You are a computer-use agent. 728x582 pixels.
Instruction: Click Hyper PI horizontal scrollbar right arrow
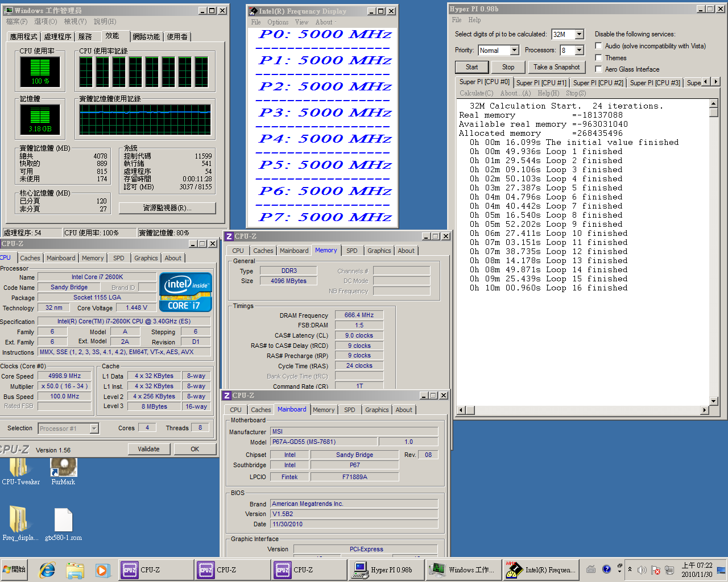(x=705, y=410)
